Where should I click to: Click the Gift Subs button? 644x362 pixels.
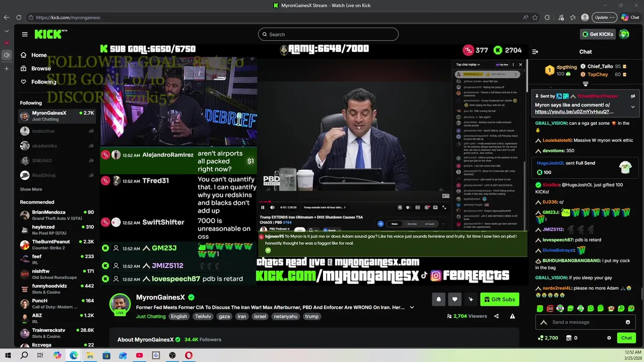click(x=500, y=299)
